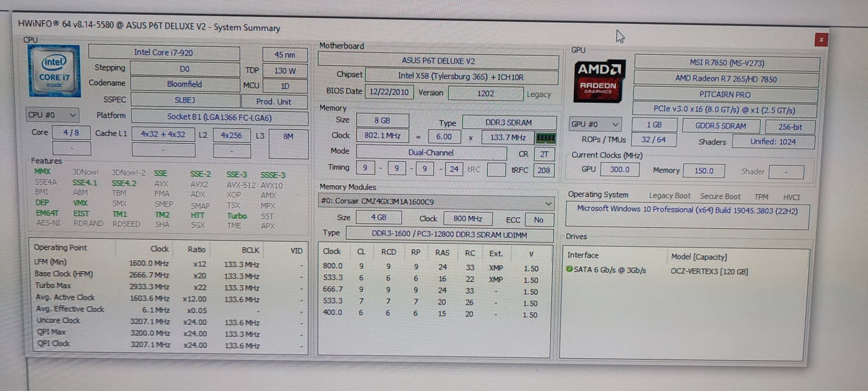The height and width of the screenshot is (391, 868).
Task: Click the SLBEJ SSPEC value
Action: [185, 100]
